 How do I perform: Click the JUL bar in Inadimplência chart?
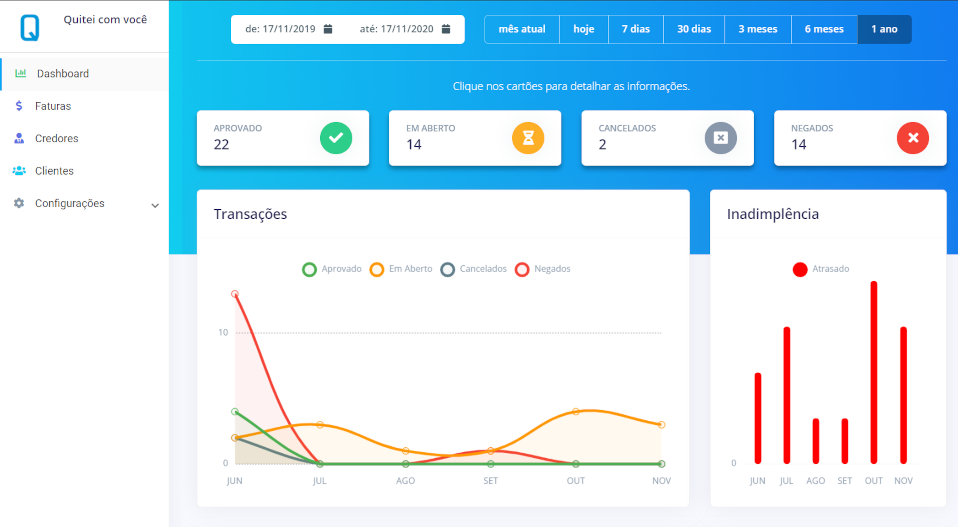point(787,396)
